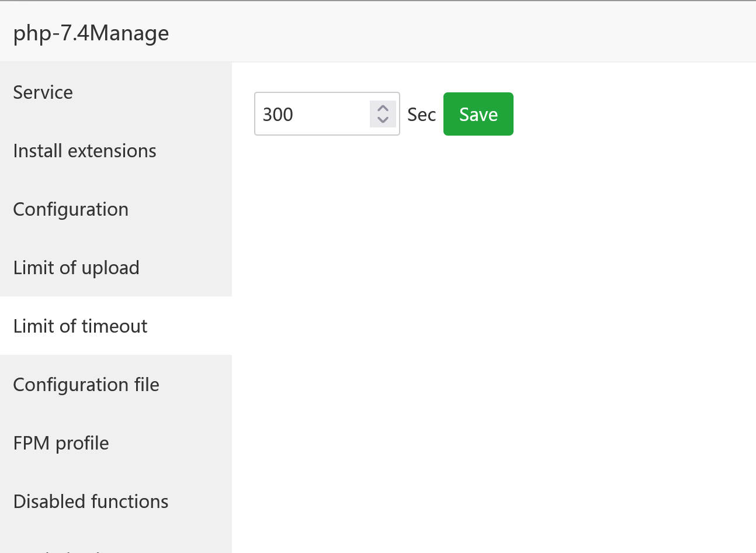This screenshot has width=756, height=553.
Task: Click the Save button
Action: tap(478, 114)
